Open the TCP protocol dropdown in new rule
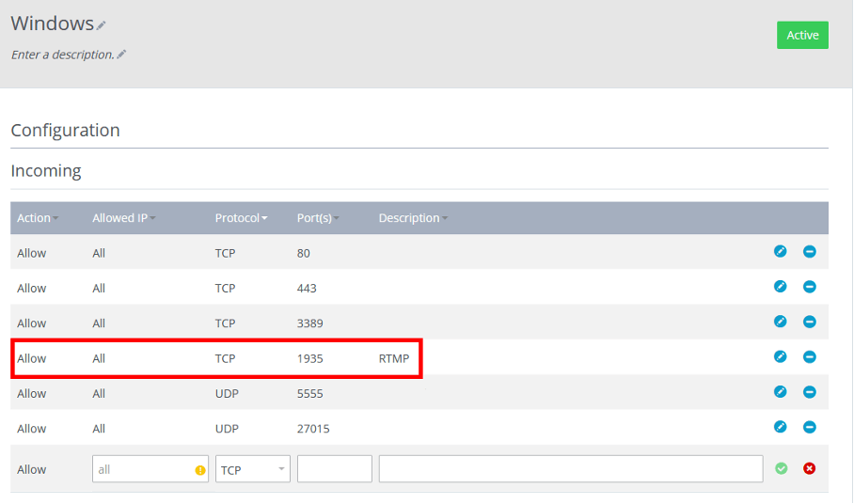Viewport: 854px width, 504px height. [x=253, y=468]
